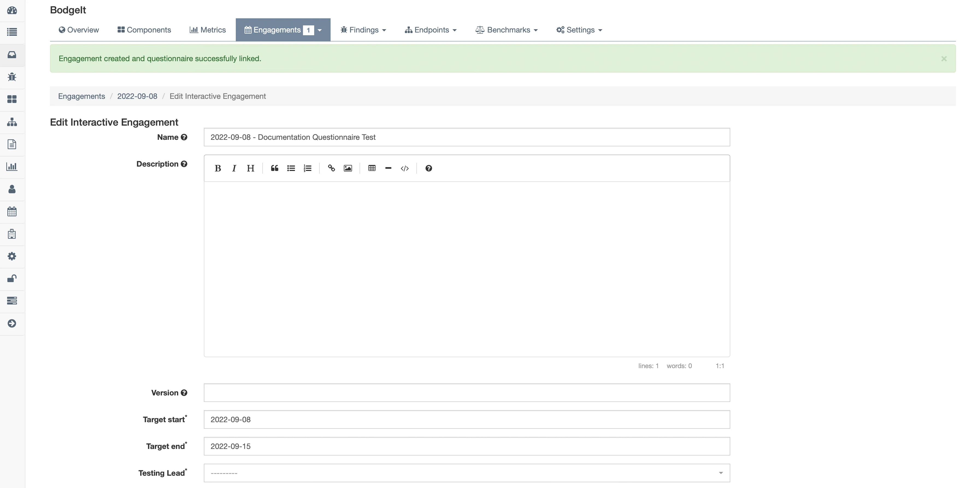Open the Findings dropdown menu
Viewport: 980px width, 488px height.
click(x=363, y=30)
